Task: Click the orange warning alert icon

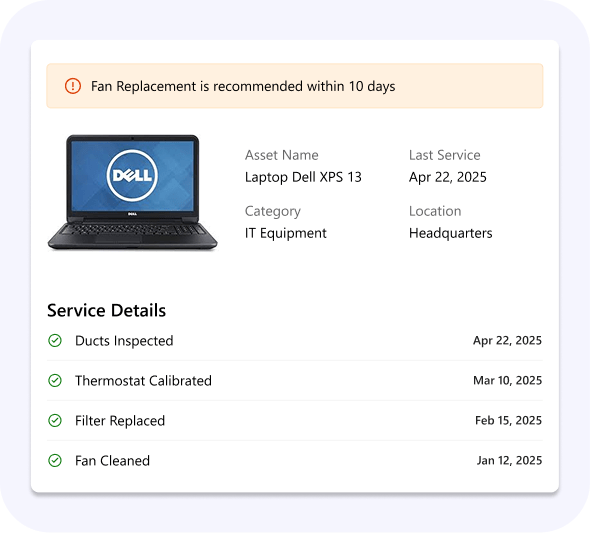Action: [73, 86]
